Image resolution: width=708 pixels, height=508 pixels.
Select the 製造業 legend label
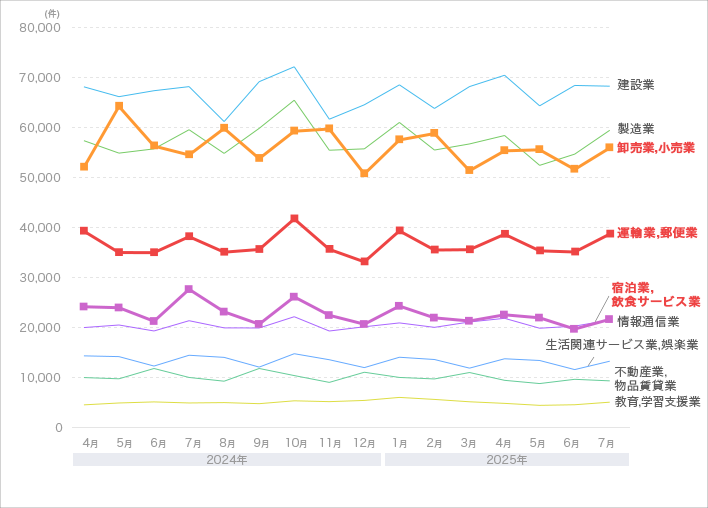[x=635, y=129]
